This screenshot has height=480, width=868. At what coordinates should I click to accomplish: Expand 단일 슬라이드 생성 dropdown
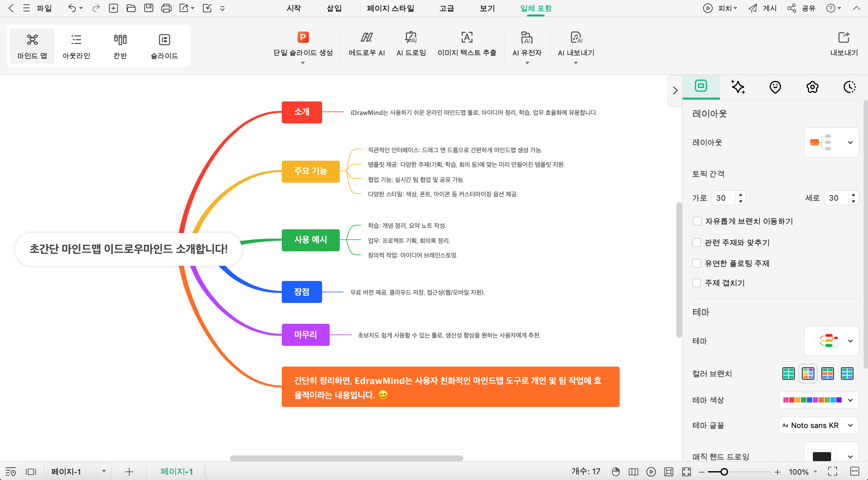303,63
